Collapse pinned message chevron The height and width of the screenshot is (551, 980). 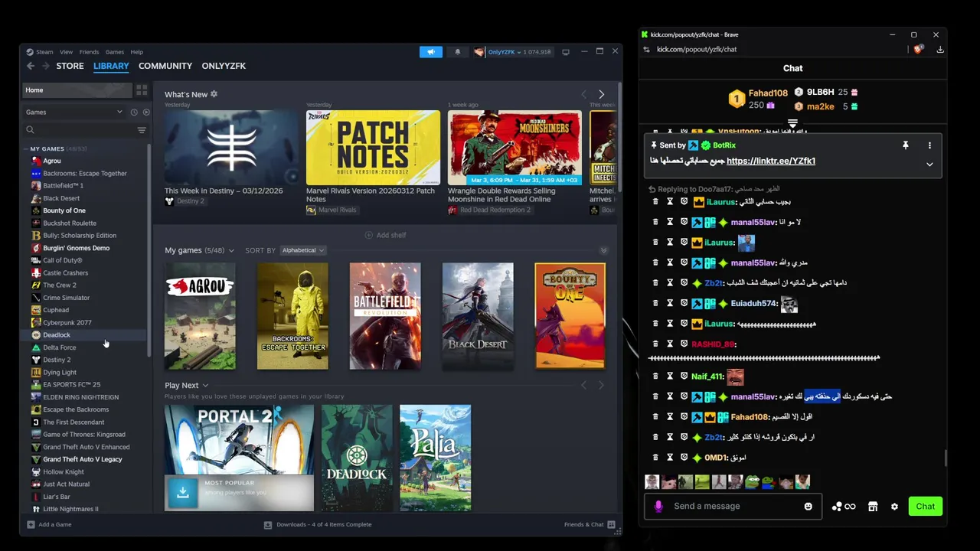point(929,164)
